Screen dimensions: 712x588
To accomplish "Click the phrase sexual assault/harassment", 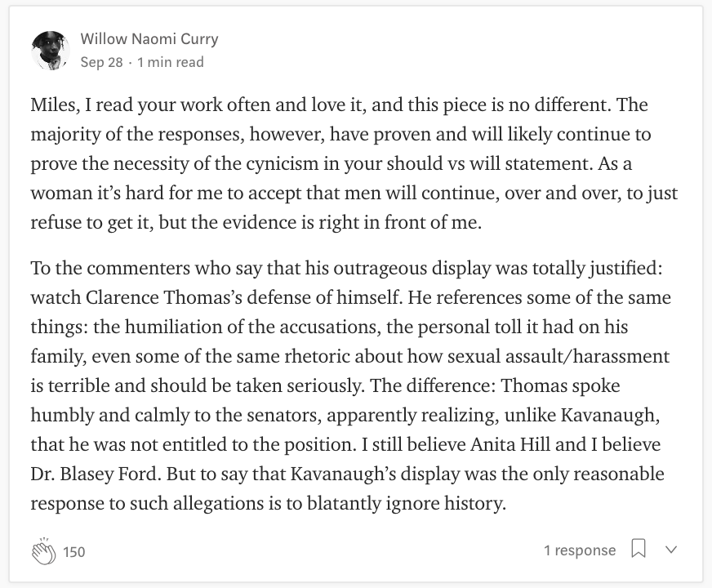I will [x=558, y=356].
